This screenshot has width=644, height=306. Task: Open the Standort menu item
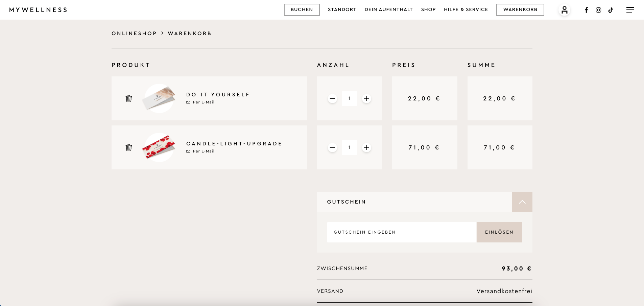[x=342, y=9]
